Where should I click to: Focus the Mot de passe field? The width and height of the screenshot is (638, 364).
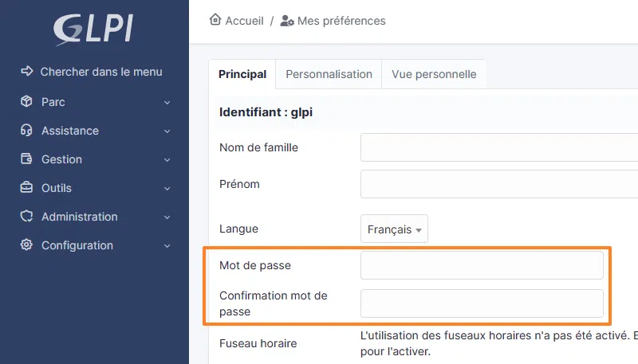click(x=482, y=265)
